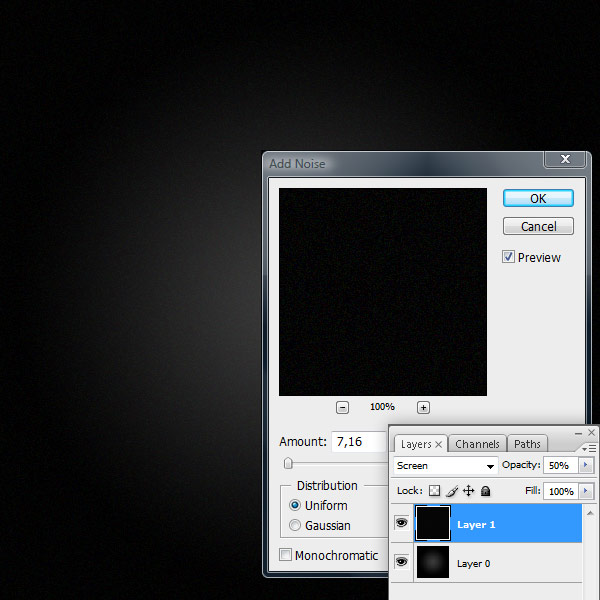Lock all with padlock icon
The height and width of the screenshot is (600, 600).
[486, 491]
